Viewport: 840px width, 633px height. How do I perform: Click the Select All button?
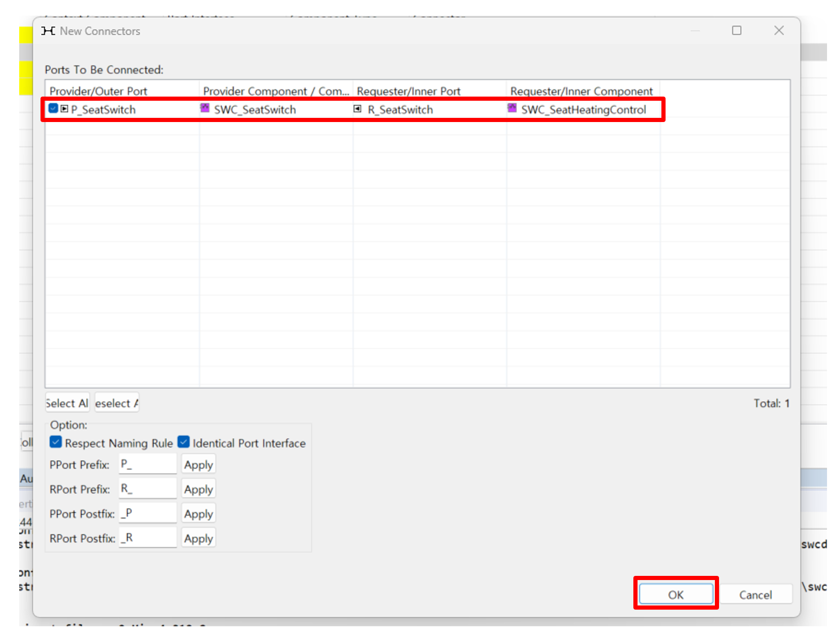67,403
